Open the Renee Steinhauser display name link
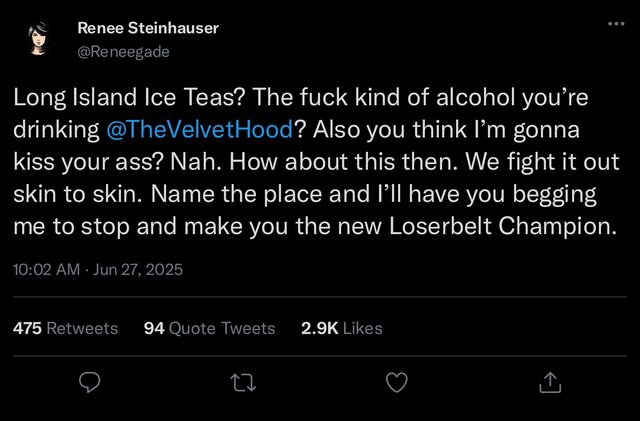 pyautogui.click(x=151, y=27)
